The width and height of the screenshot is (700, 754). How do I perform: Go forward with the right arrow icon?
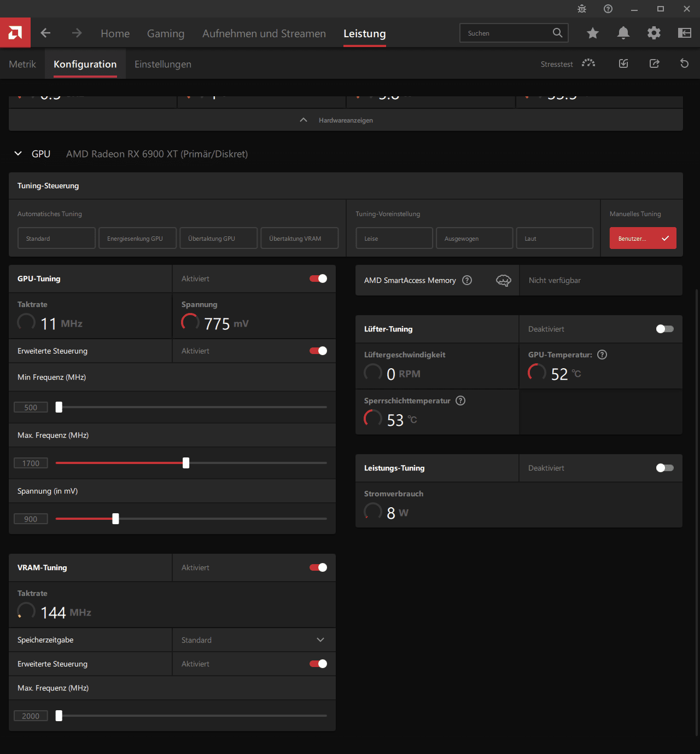[77, 33]
